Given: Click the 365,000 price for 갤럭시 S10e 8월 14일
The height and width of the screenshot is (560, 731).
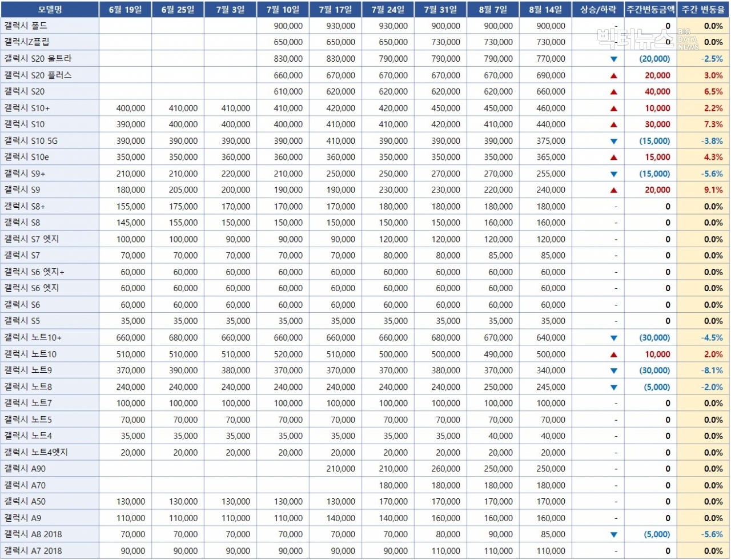Looking at the screenshot, I should pos(551,158).
